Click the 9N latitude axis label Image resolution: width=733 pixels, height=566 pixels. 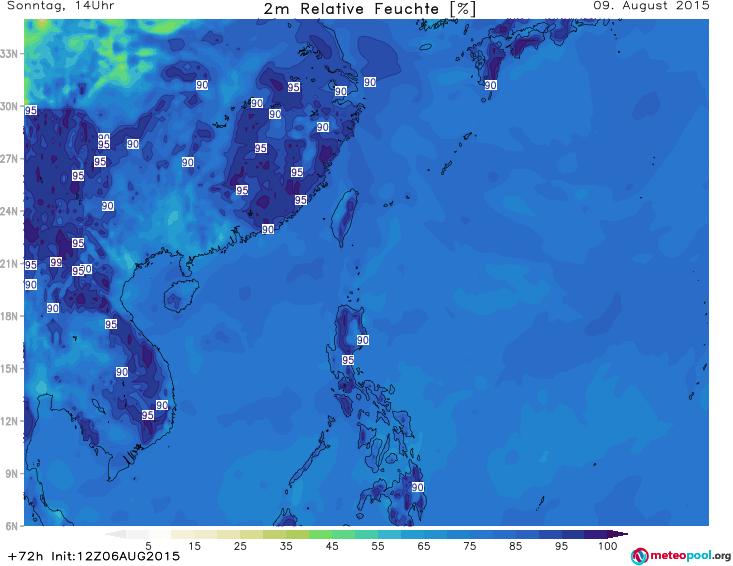pos(12,474)
